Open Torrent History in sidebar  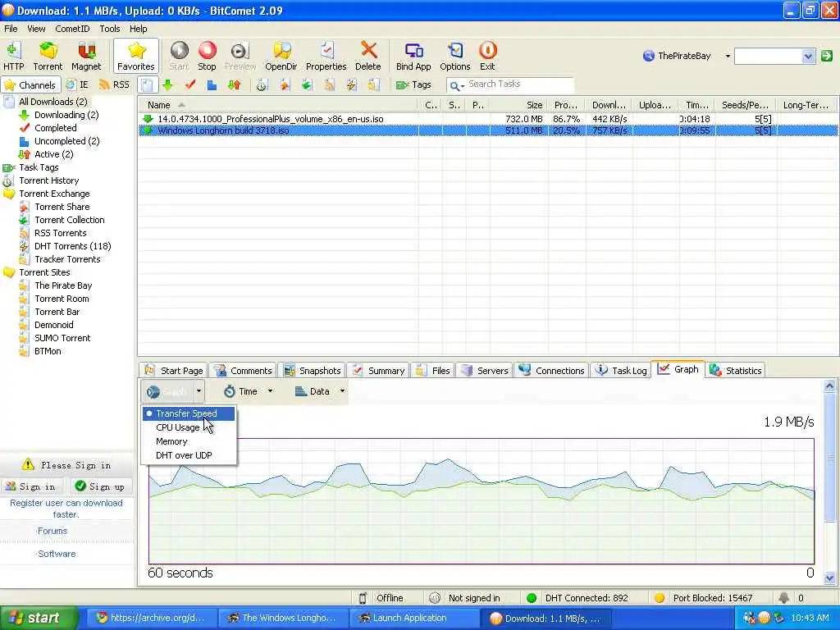pyautogui.click(x=48, y=180)
